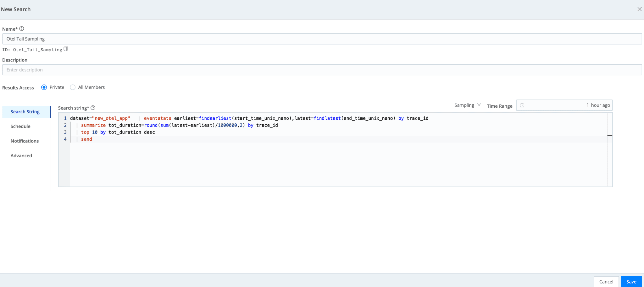The width and height of the screenshot is (644, 287).
Task: Click the search editor scrollbar marker
Action: [610, 135]
